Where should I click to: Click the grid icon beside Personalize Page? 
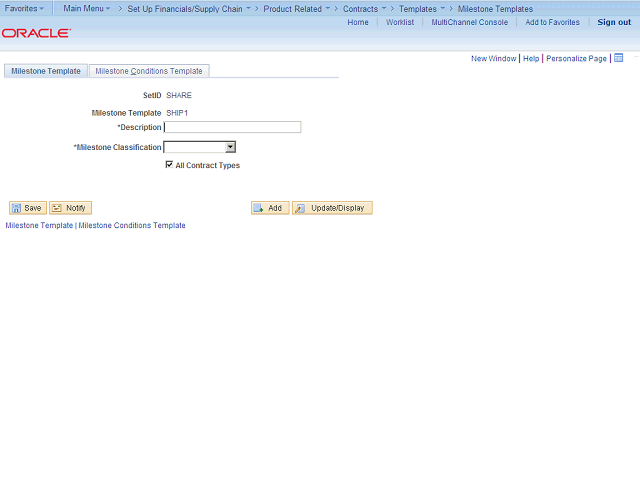(619, 58)
